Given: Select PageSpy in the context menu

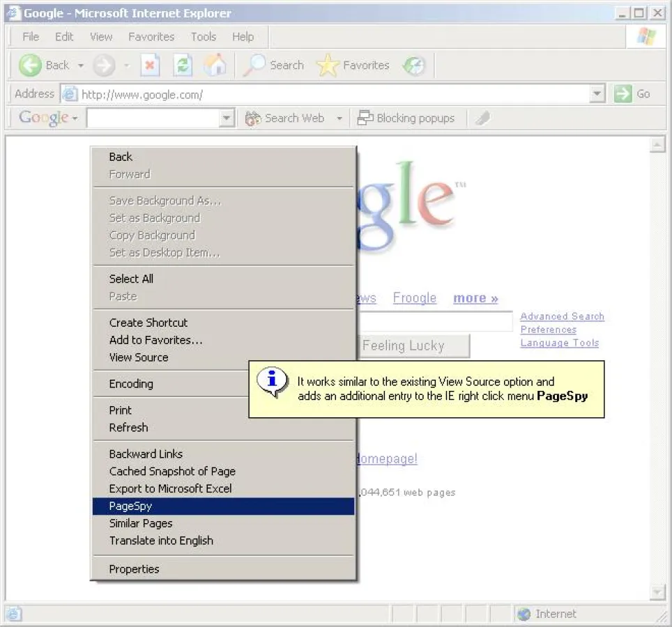Looking at the screenshot, I should click(130, 506).
